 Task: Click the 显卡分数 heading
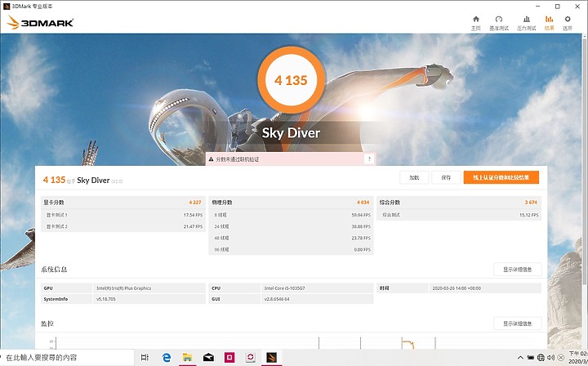(54, 203)
